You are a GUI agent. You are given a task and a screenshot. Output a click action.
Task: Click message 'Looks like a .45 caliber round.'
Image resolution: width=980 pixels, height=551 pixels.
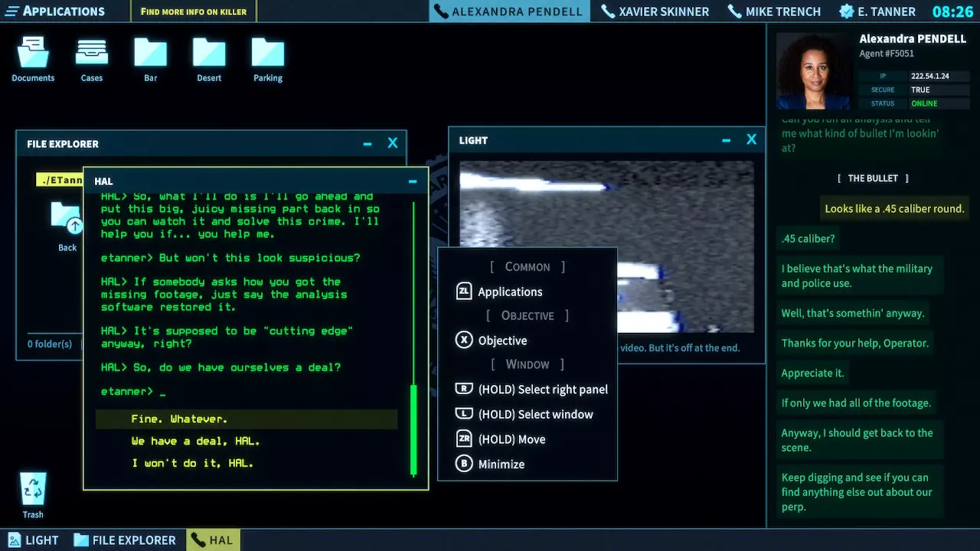[894, 208]
